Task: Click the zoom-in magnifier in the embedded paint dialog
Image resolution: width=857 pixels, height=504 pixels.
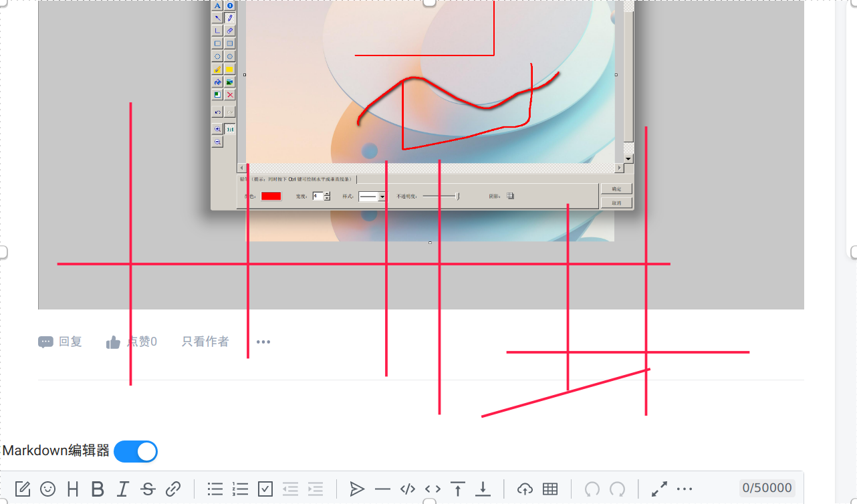Action: pos(217,129)
